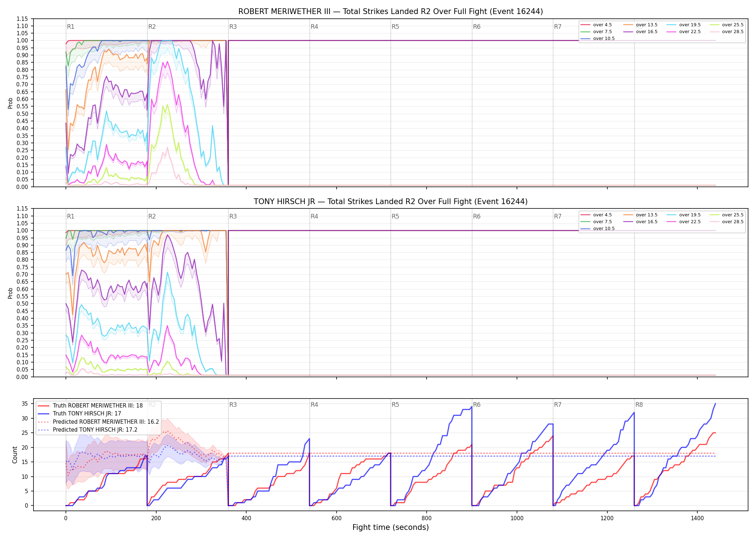Pick 'over 19.5' legend entry in Hirsch chart
This screenshot has height=540, width=756.
pyautogui.click(x=684, y=215)
